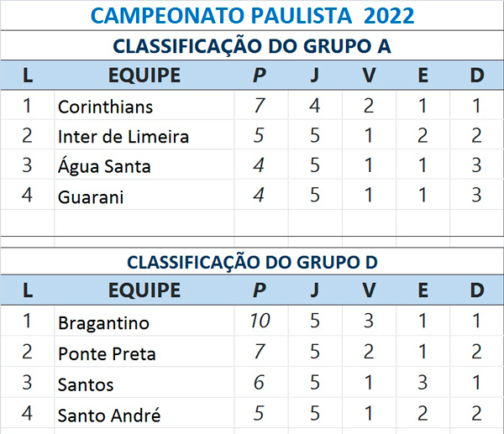
Task: Select the P column header in Grupo A
Action: (260, 76)
